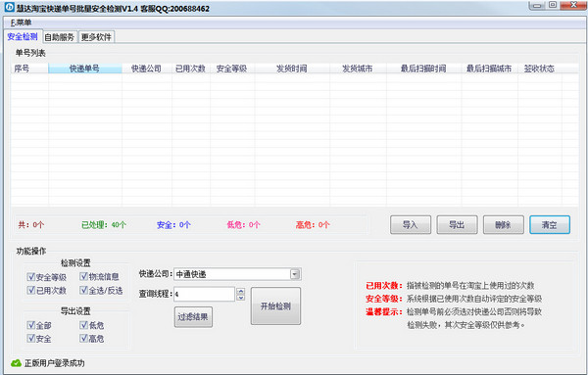Click the 过滤结果 button
This screenshot has width=588, height=375.
pyautogui.click(x=193, y=317)
